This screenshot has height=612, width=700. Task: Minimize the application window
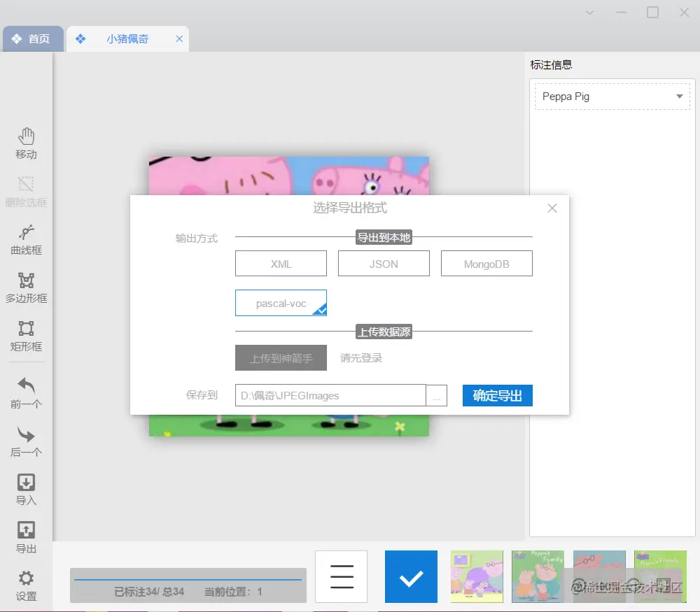click(x=622, y=13)
